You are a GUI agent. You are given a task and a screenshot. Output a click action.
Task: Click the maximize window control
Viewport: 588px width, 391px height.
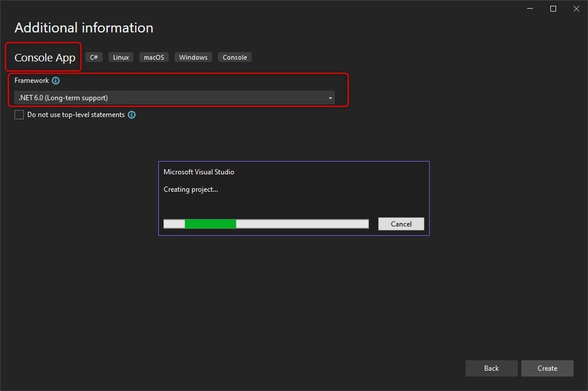(553, 9)
